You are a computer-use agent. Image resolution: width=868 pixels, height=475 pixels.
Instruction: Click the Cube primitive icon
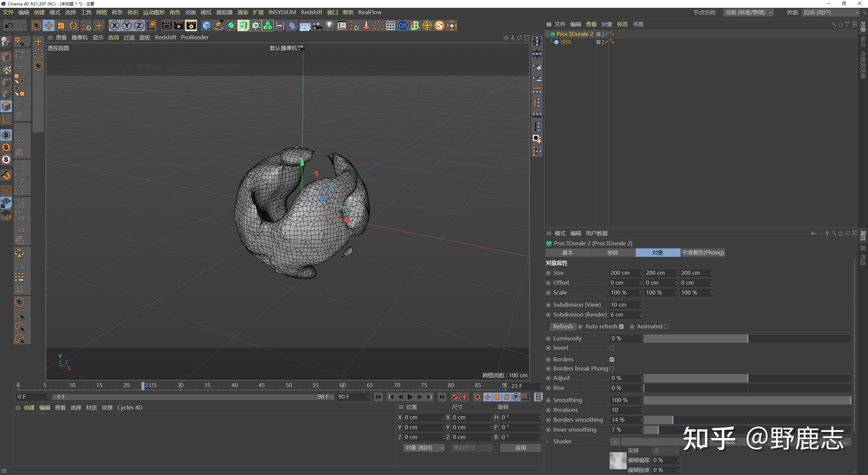tap(206, 26)
